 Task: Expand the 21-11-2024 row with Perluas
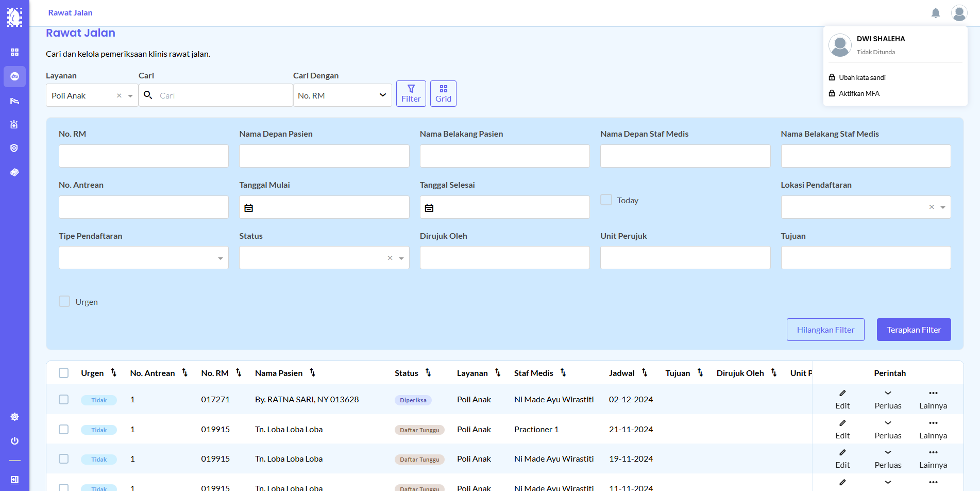[888, 429]
